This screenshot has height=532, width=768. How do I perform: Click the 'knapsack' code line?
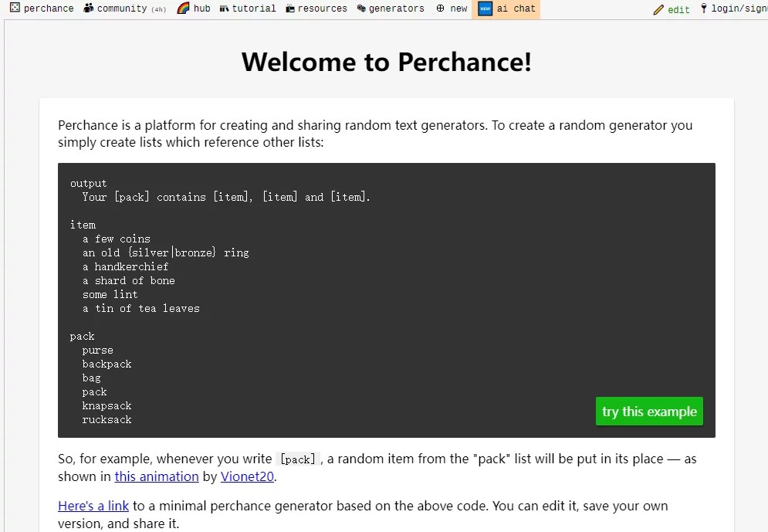point(107,405)
